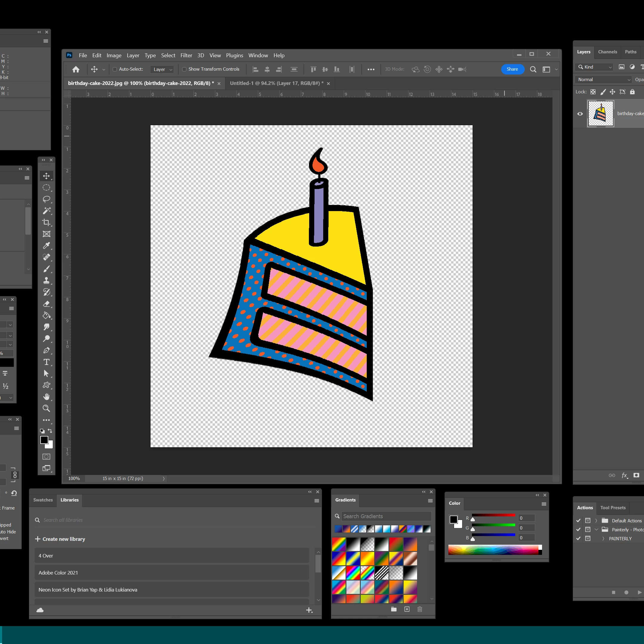Click Create new library
The image size is (644, 644).
point(60,539)
